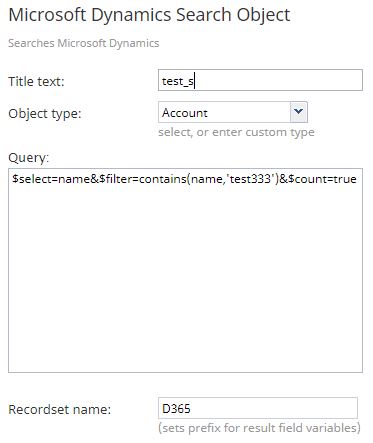Click the 'Microsoft Dynamics Search Object' heading
Viewport: 373px width, 443px height.
(x=149, y=15)
